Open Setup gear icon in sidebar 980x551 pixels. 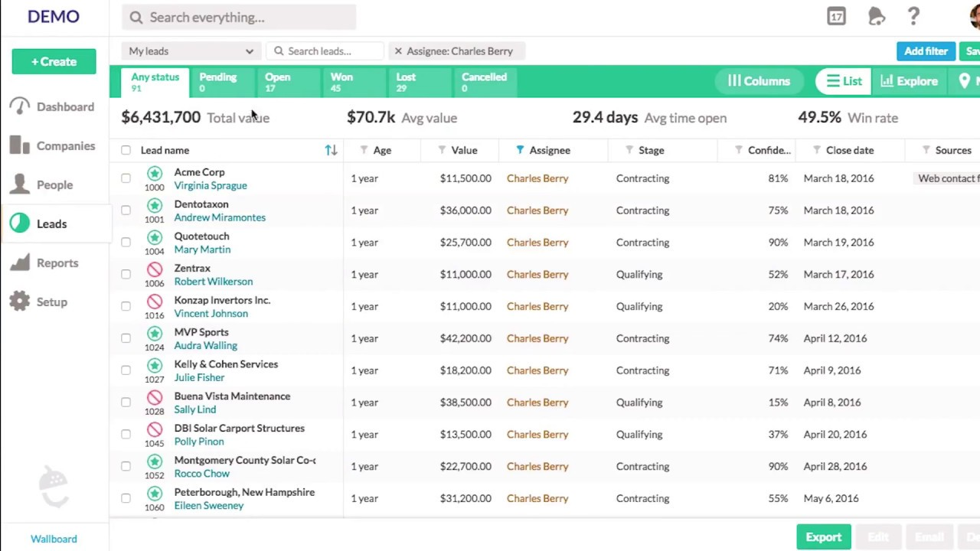point(21,302)
